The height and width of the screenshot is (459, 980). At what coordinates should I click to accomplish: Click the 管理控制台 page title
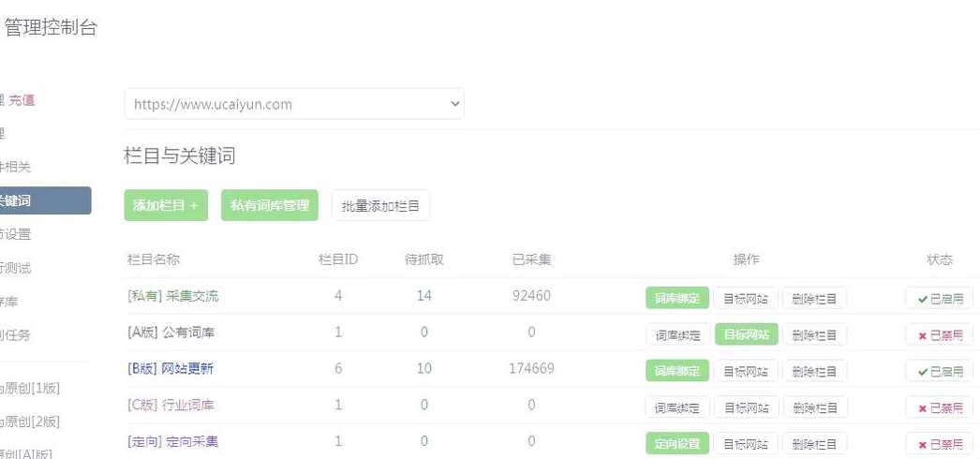tap(51, 27)
